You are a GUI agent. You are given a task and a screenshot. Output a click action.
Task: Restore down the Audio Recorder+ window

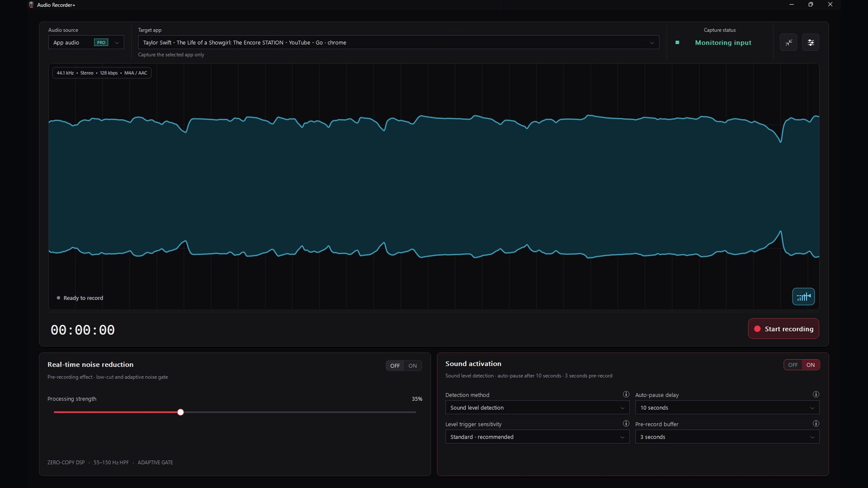click(811, 5)
